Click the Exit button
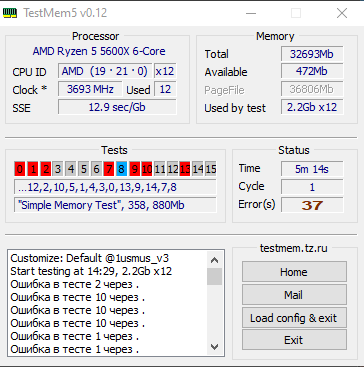Image resolution: width=364 pixels, height=367 pixels. point(294,340)
